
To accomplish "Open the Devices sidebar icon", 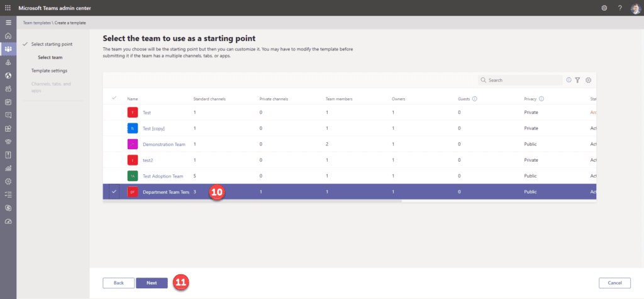I will 8,62.
